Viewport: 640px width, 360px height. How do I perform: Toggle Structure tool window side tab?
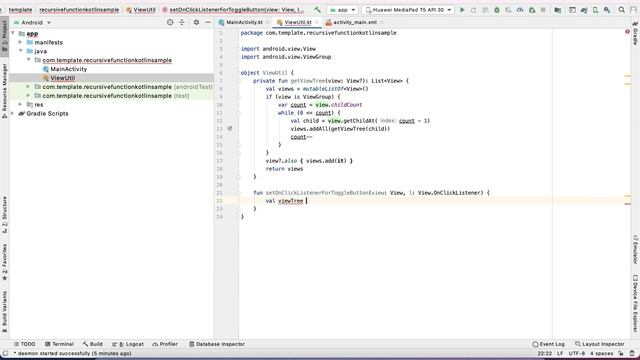(x=4, y=215)
